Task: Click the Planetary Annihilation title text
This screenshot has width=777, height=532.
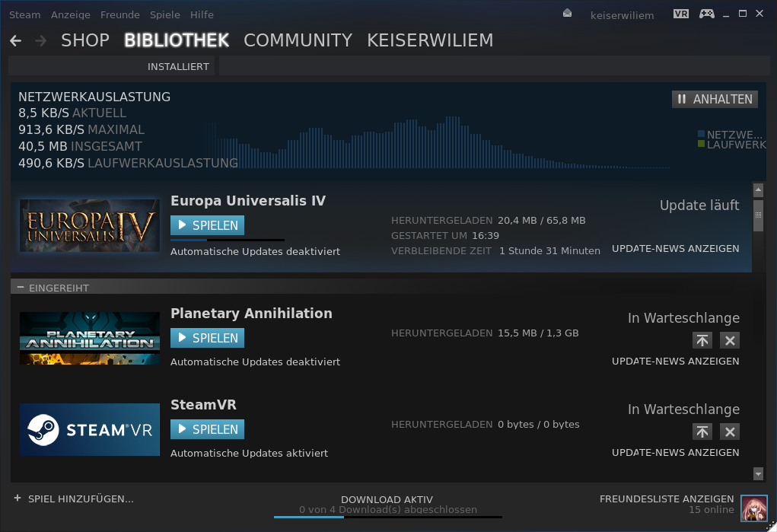Action: coord(251,314)
